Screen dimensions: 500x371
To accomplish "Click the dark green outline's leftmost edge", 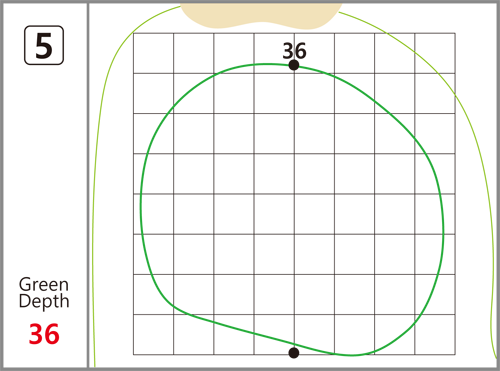I will (141, 203).
